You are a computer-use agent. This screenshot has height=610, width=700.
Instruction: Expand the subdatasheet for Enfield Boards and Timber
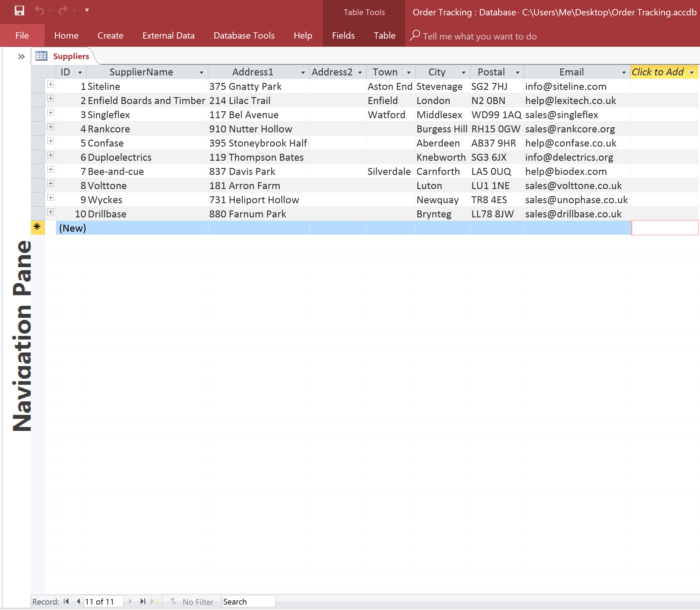click(51, 98)
